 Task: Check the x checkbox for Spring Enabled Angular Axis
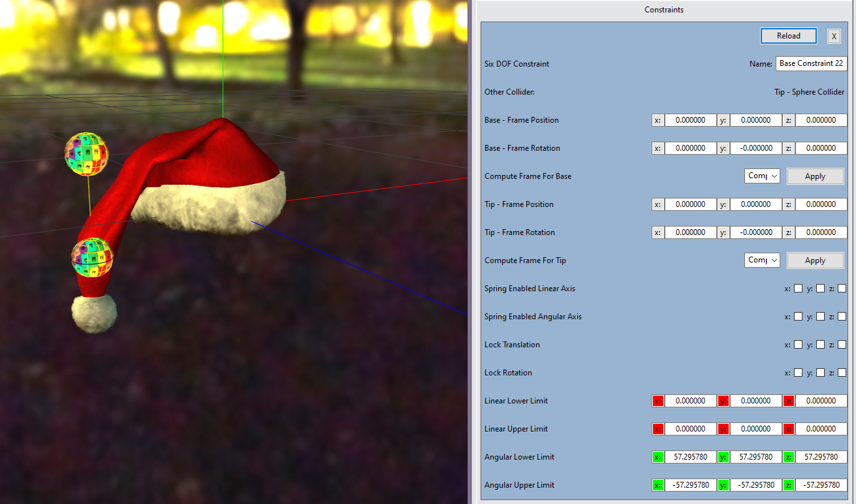(798, 316)
